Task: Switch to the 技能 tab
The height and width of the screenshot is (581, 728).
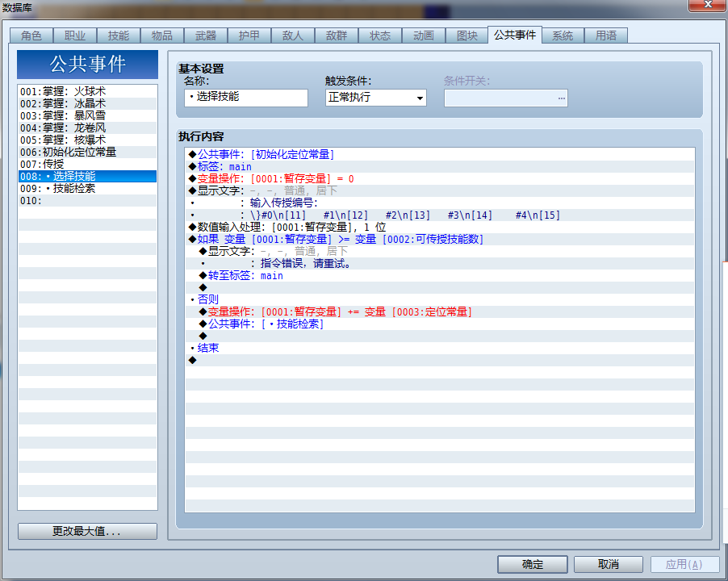Action: click(x=119, y=36)
